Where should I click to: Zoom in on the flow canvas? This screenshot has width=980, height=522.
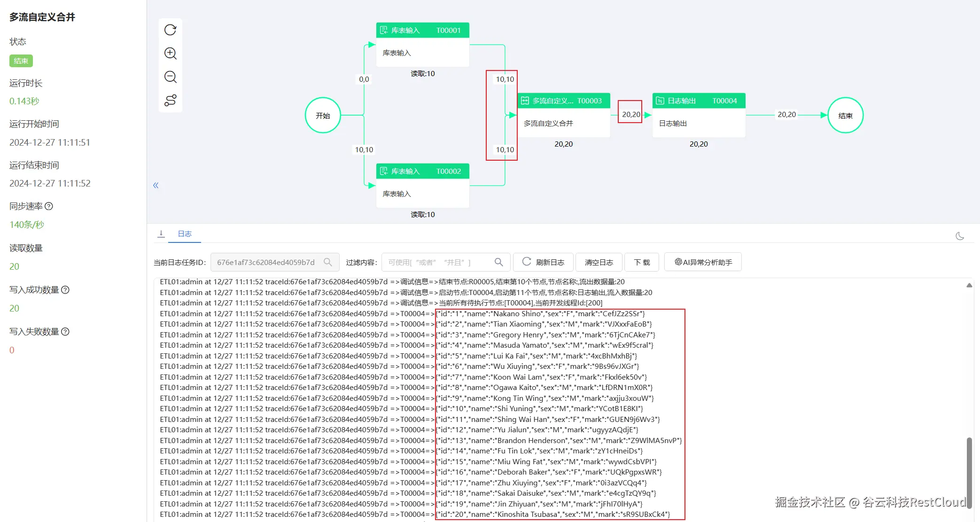(170, 54)
